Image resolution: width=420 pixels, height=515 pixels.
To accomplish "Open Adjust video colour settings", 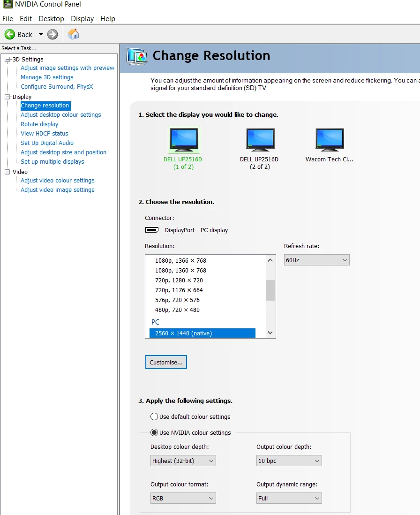I will pyautogui.click(x=57, y=180).
